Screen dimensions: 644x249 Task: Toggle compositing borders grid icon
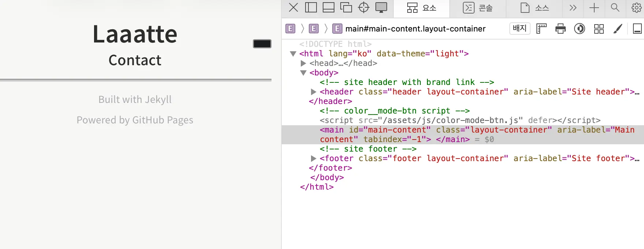599,29
